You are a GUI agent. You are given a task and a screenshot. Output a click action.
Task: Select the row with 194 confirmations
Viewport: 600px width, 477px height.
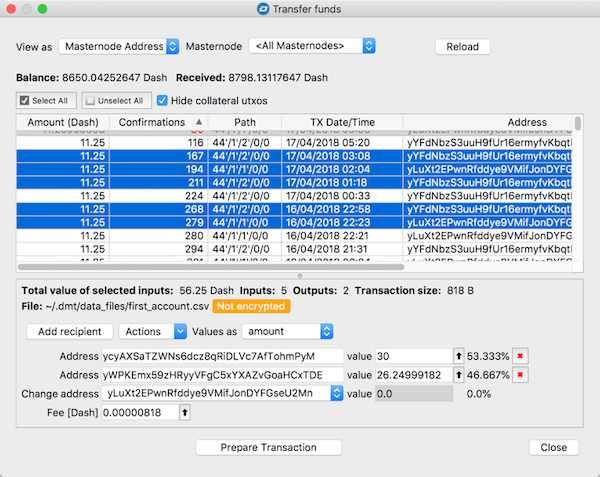pos(294,169)
